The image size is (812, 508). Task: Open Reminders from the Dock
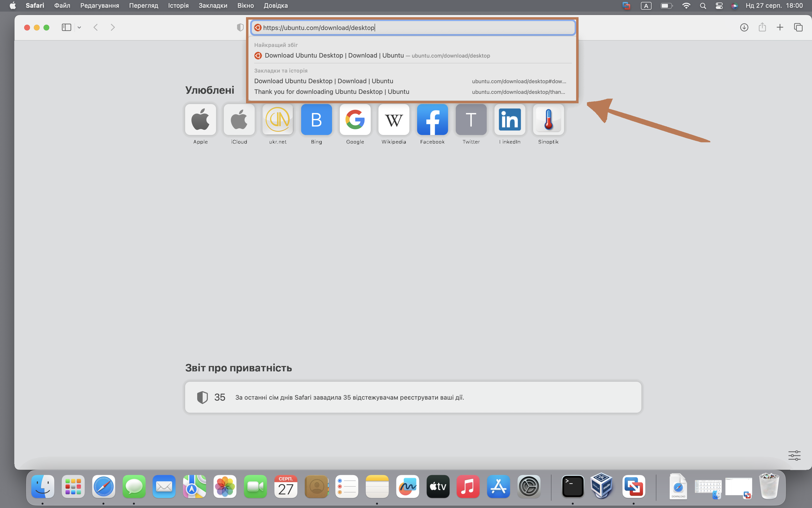coord(347,486)
